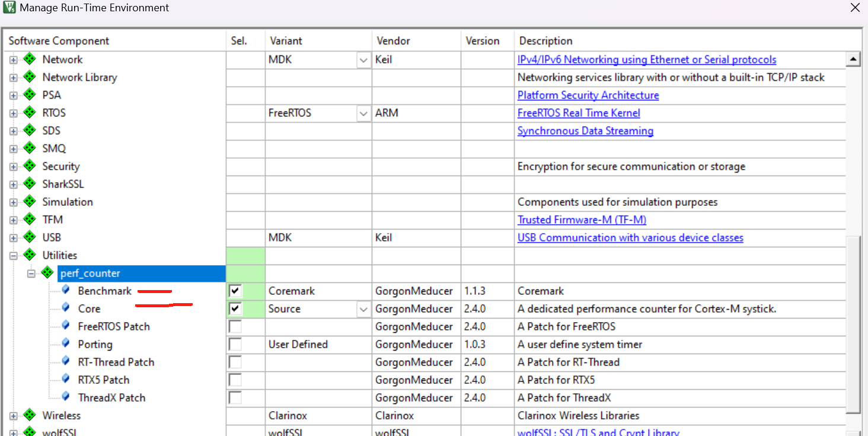Image resolution: width=868 pixels, height=436 pixels.
Task: Click the vertical scrollbar up arrow
Action: tap(853, 59)
